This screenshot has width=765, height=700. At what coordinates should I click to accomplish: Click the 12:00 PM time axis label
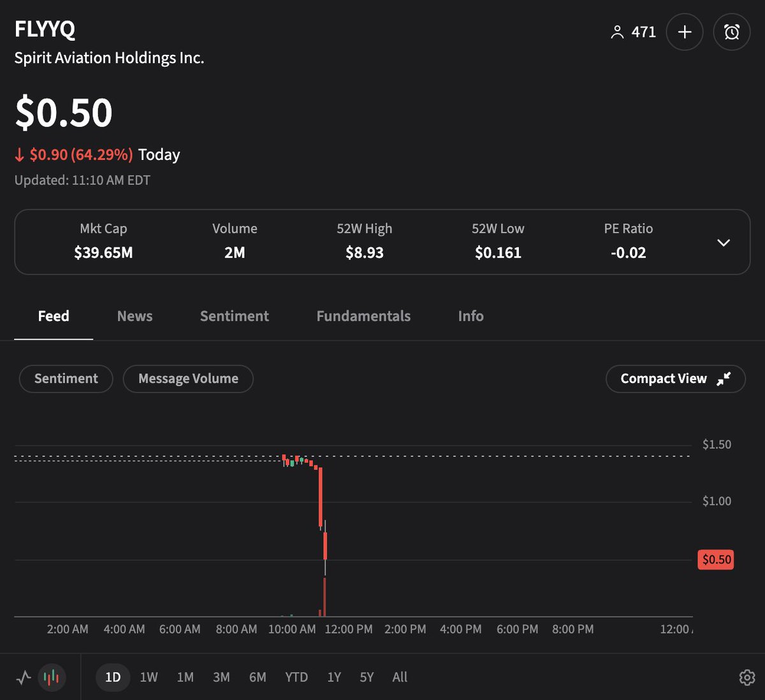349,629
